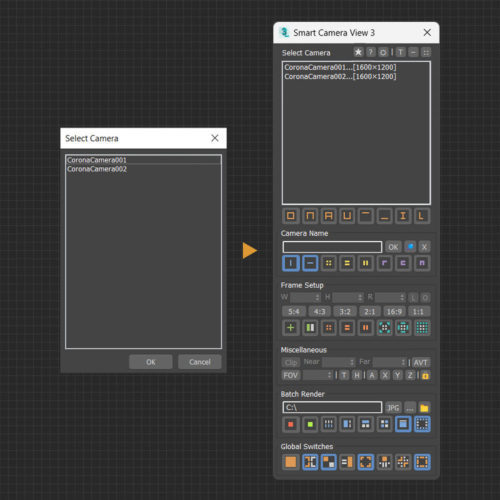500x500 pixels.
Task: Click the Far clipping spinner arrows
Action: [x=403, y=362]
